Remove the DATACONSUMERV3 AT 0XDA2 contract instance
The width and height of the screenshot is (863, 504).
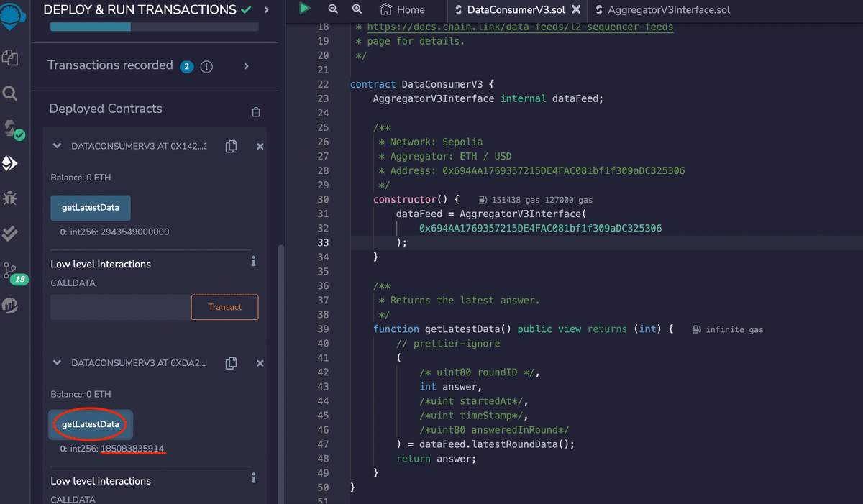tap(260, 363)
